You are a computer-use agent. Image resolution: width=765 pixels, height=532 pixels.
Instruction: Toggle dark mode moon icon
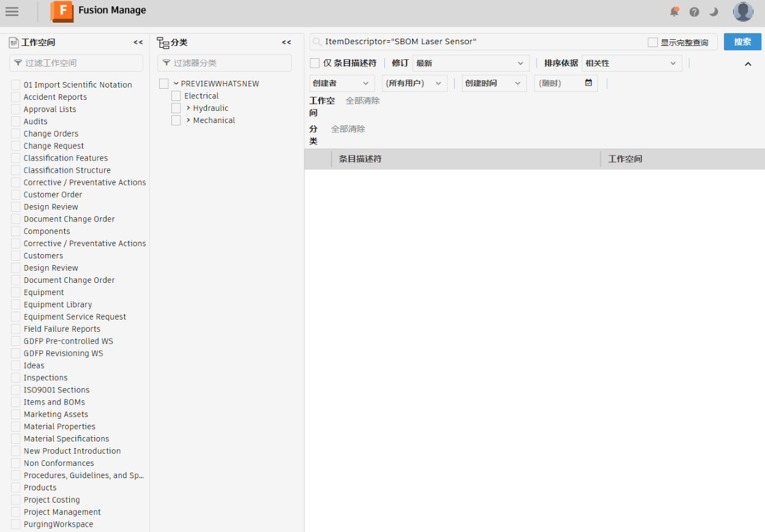click(x=714, y=12)
